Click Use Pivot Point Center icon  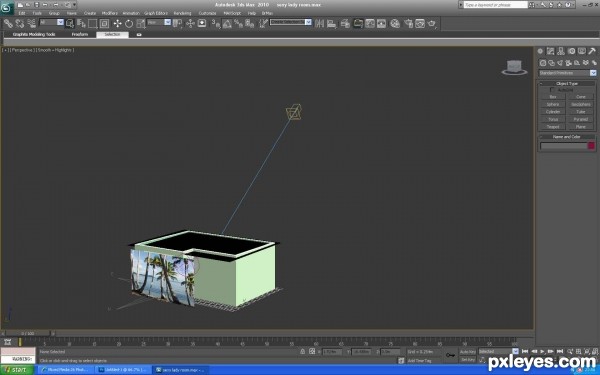178,24
